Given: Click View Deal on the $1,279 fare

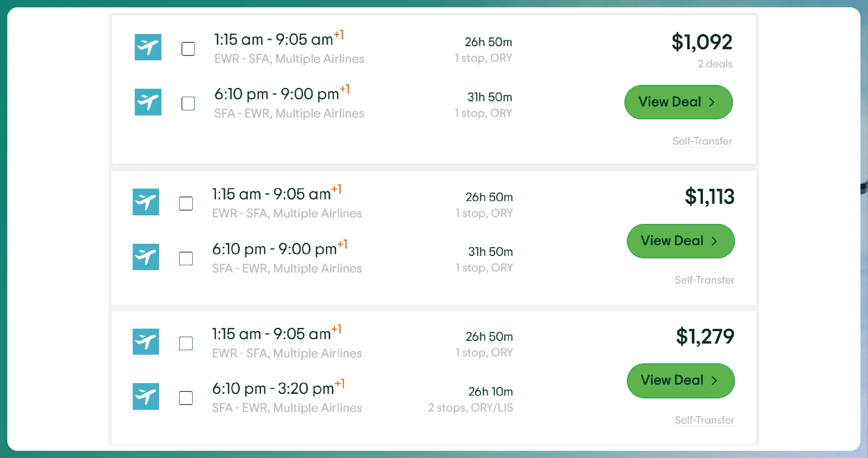Looking at the screenshot, I should pos(681,380).
